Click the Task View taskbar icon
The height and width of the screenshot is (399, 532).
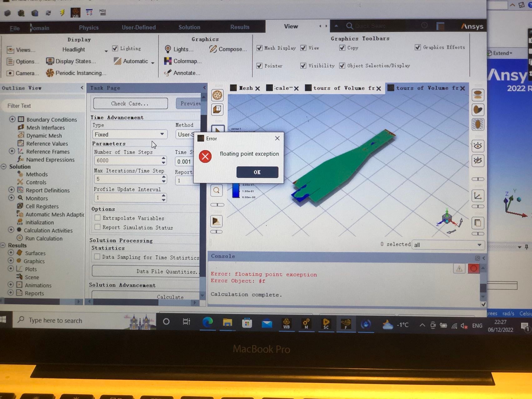[x=186, y=321]
